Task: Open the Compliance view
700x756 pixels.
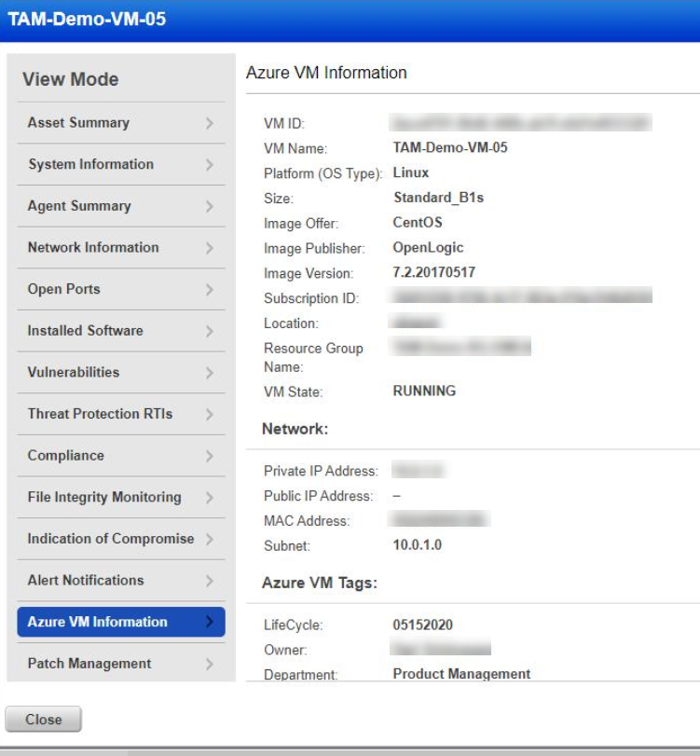Action: pyautogui.click(x=121, y=456)
